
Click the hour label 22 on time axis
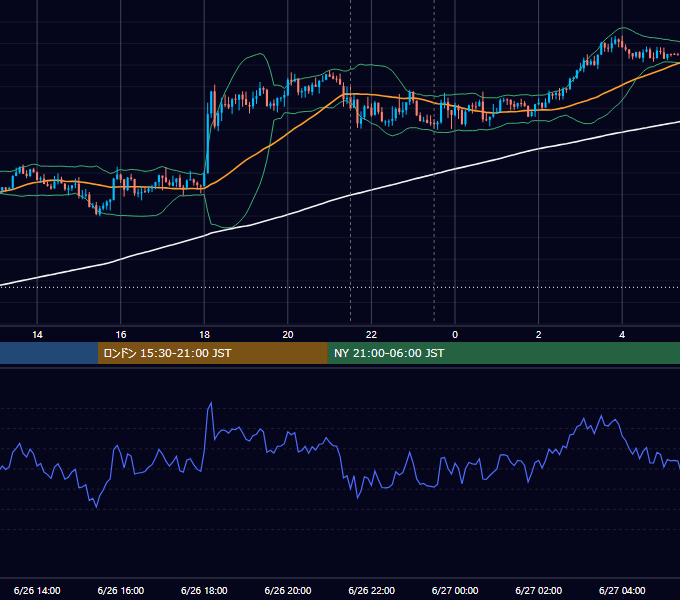(371, 335)
